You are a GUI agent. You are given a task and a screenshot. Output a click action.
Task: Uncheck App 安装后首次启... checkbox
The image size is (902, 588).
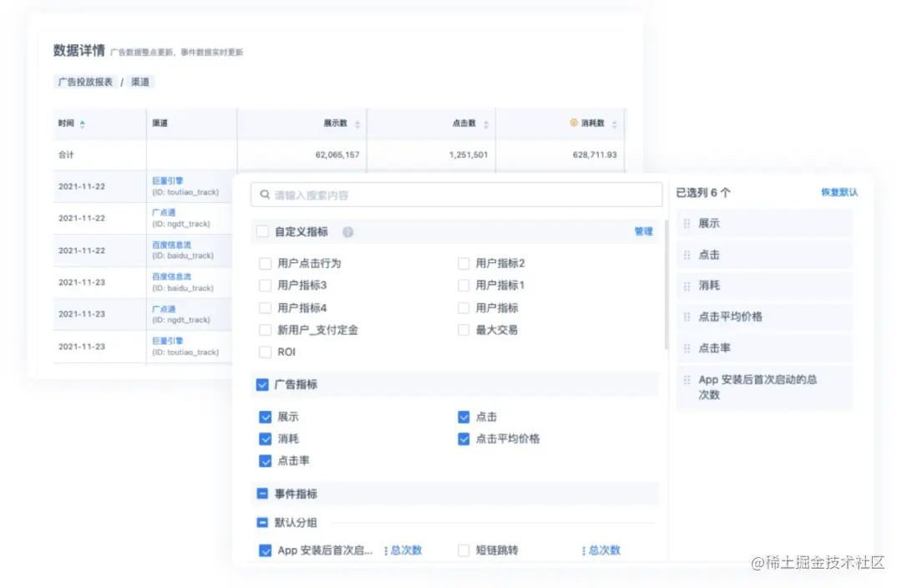pos(266,550)
